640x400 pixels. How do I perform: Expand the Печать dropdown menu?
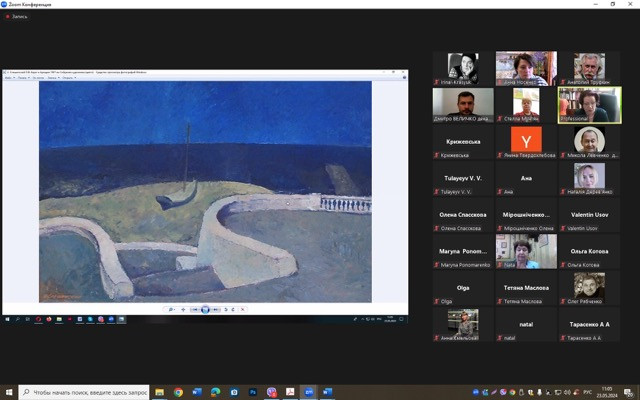pyautogui.click(x=23, y=78)
